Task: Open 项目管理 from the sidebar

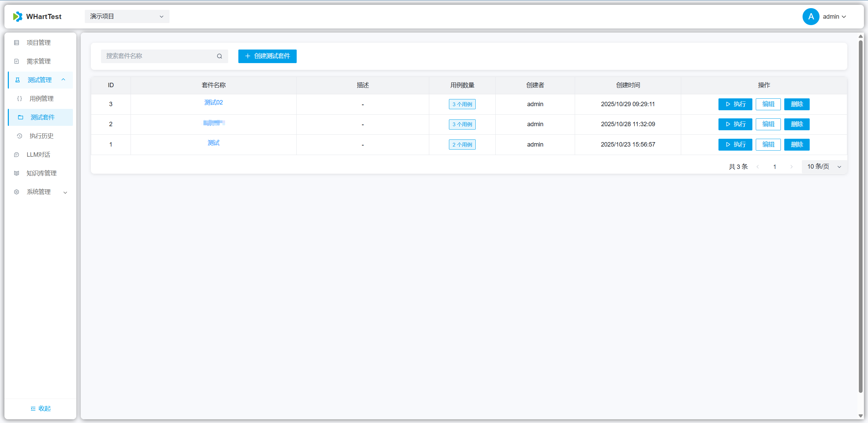Action: click(x=39, y=43)
